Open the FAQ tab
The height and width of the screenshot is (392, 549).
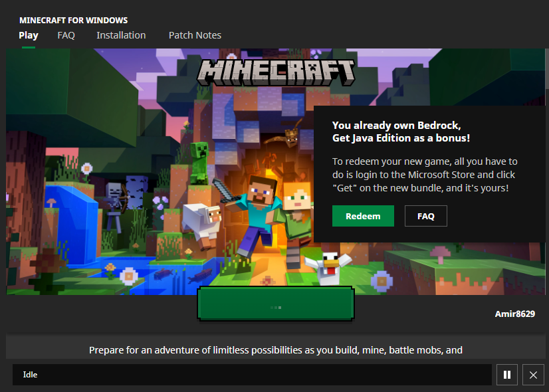click(x=66, y=35)
